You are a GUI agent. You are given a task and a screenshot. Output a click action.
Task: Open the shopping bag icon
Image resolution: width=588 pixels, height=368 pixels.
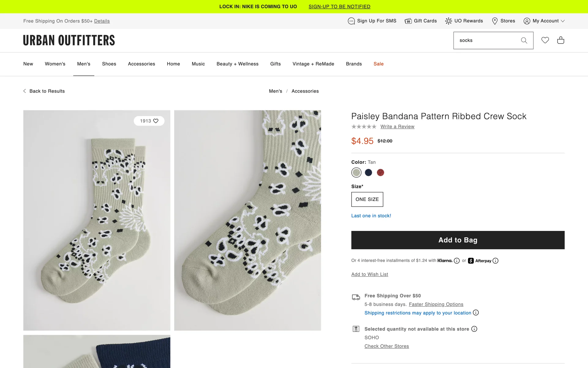click(x=561, y=40)
